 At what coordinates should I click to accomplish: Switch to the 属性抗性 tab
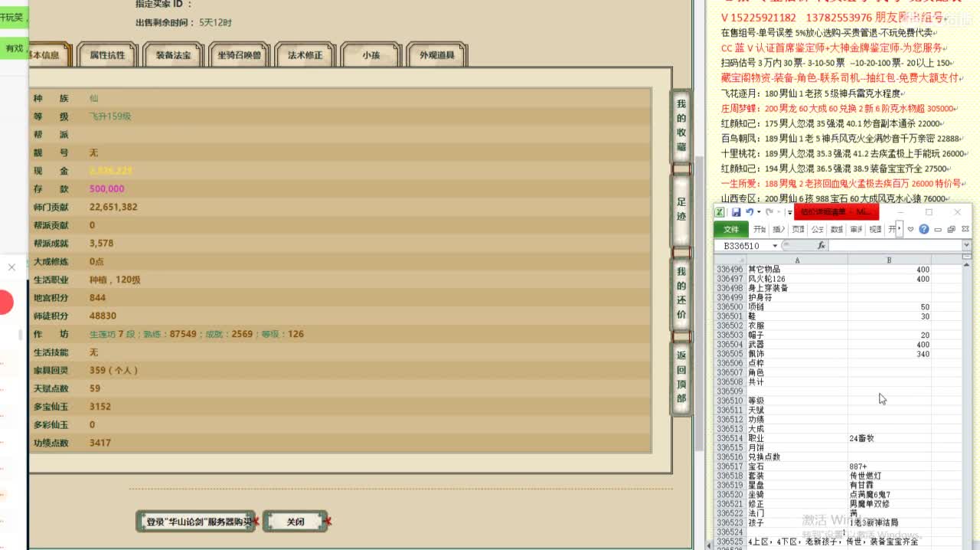[106, 55]
